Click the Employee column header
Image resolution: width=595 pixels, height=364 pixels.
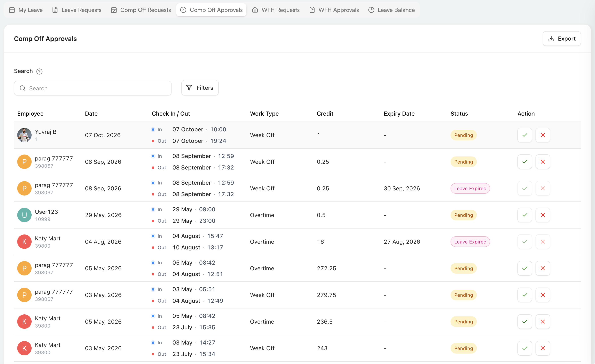point(30,114)
